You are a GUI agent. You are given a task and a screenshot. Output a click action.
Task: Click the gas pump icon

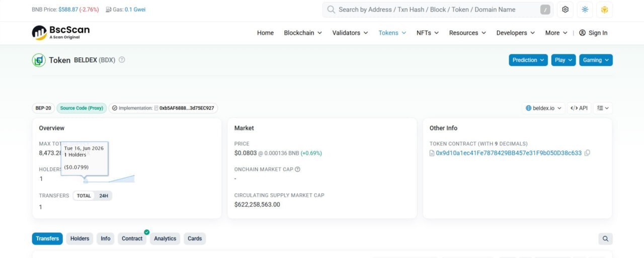(108, 10)
